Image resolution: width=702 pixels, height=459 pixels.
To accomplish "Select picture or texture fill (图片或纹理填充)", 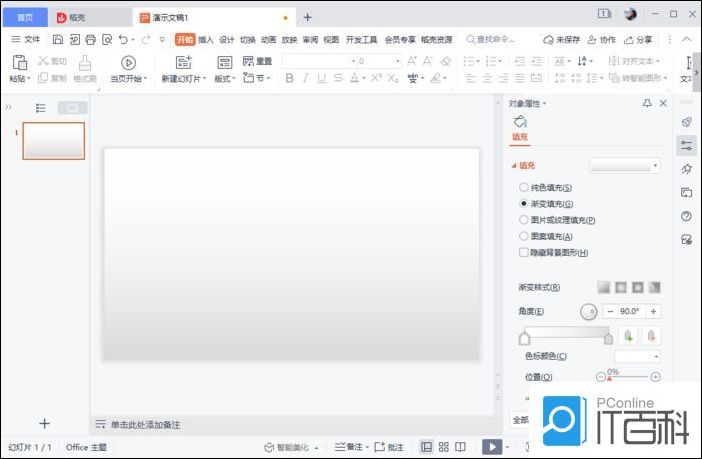I will pyautogui.click(x=524, y=220).
